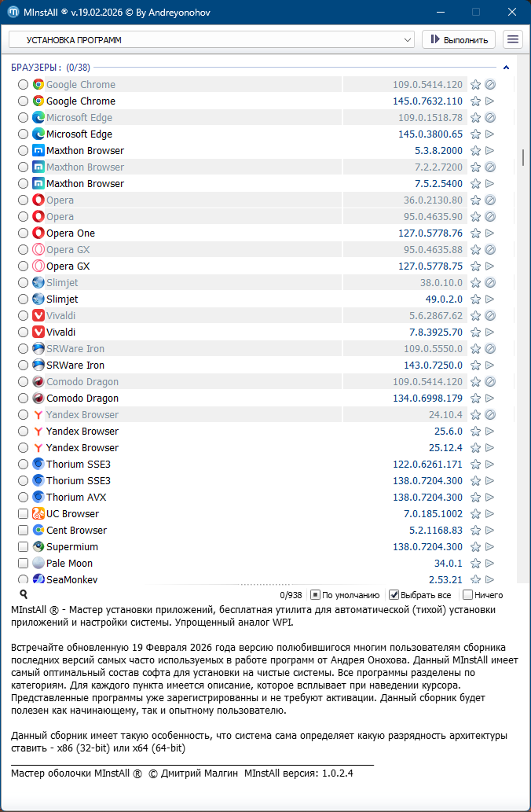Collapse the БРАУЗЕРЫ category section

click(507, 68)
